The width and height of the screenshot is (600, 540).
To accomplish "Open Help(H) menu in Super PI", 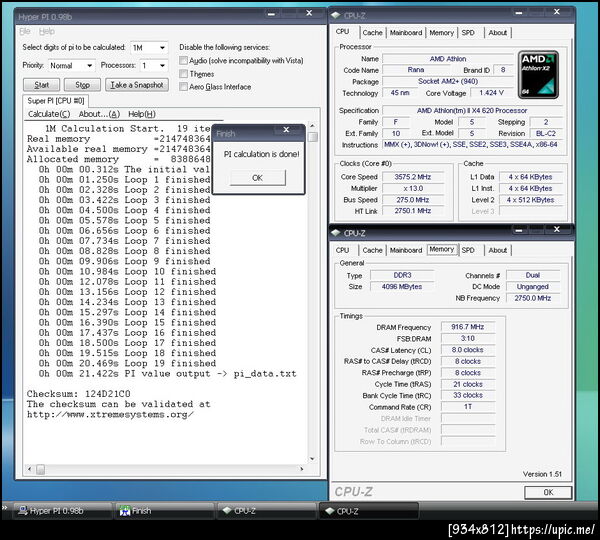I will click(142, 114).
